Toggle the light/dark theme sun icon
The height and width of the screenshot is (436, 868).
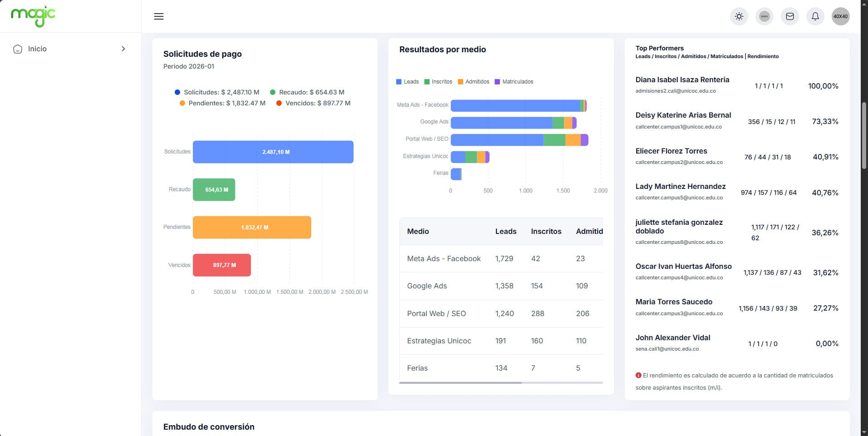tap(739, 16)
